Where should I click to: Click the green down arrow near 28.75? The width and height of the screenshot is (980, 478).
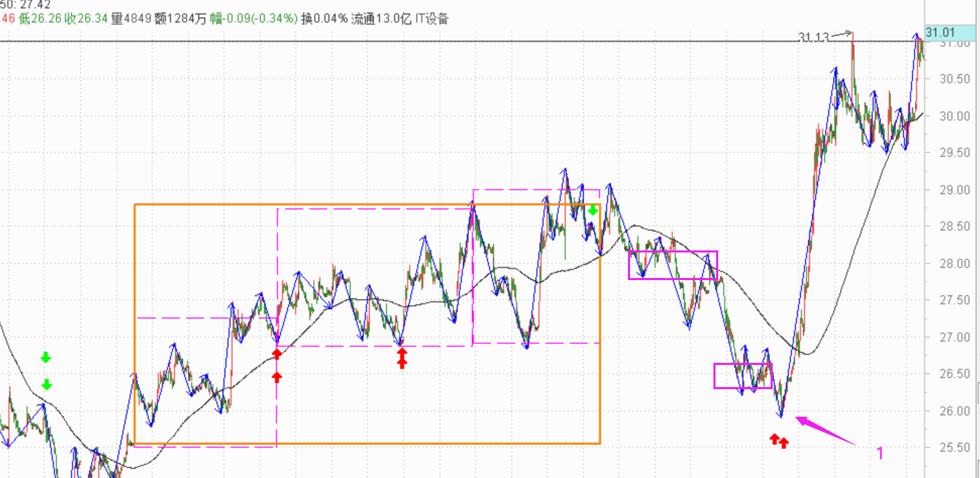click(x=592, y=210)
